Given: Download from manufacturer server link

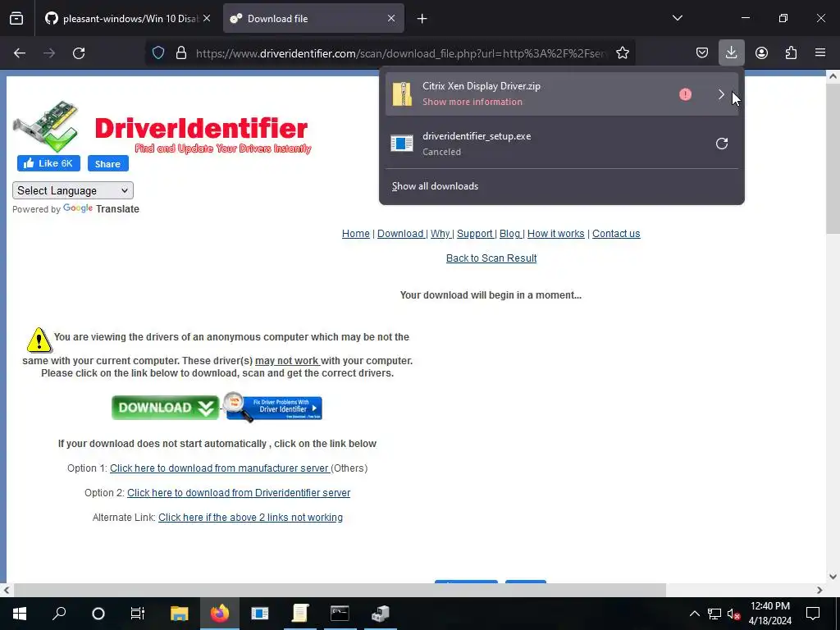Looking at the screenshot, I should (x=219, y=468).
